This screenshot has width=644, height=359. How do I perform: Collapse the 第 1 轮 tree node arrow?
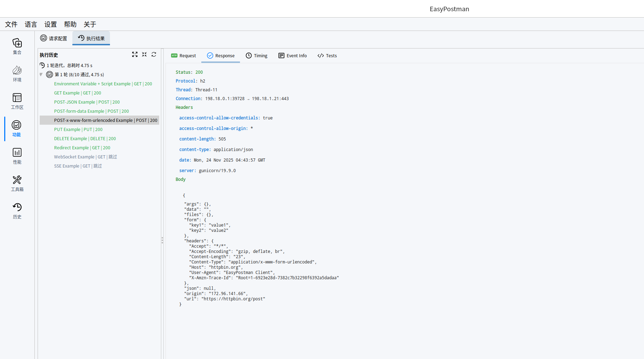[x=41, y=74]
